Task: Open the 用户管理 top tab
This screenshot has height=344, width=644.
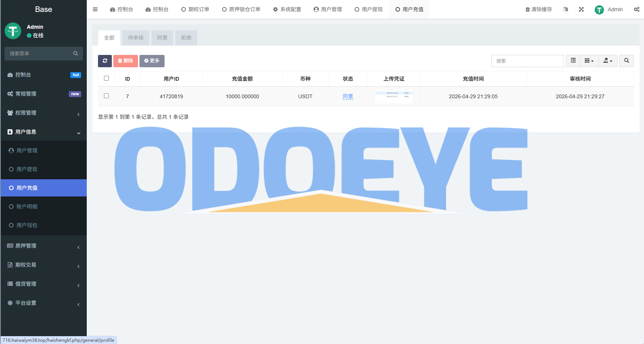Action: [328, 9]
